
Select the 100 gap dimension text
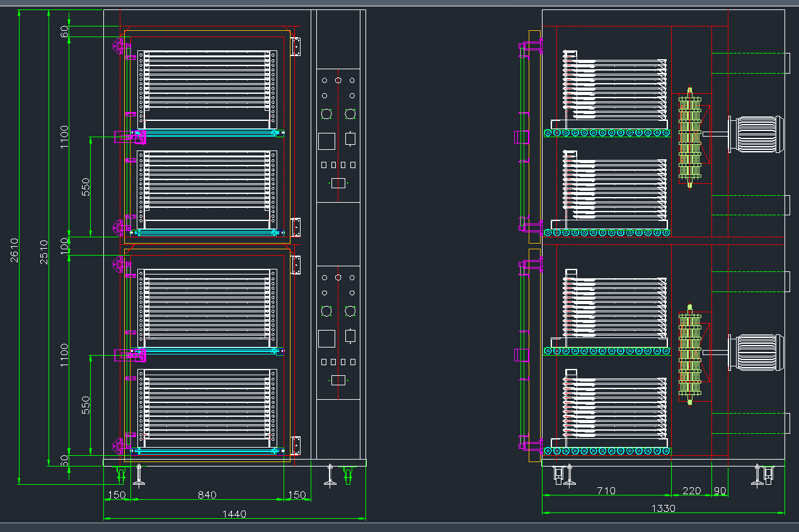64,246
